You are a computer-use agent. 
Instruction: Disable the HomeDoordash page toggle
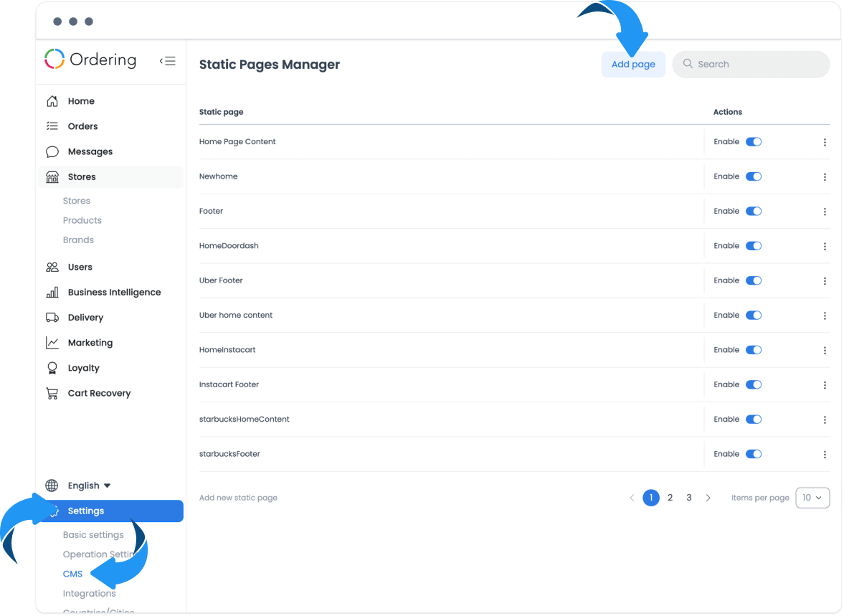pyautogui.click(x=754, y=246)
